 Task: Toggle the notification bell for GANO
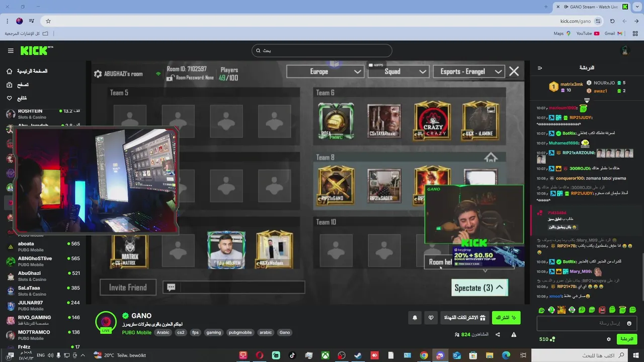(x=415, y=318)
